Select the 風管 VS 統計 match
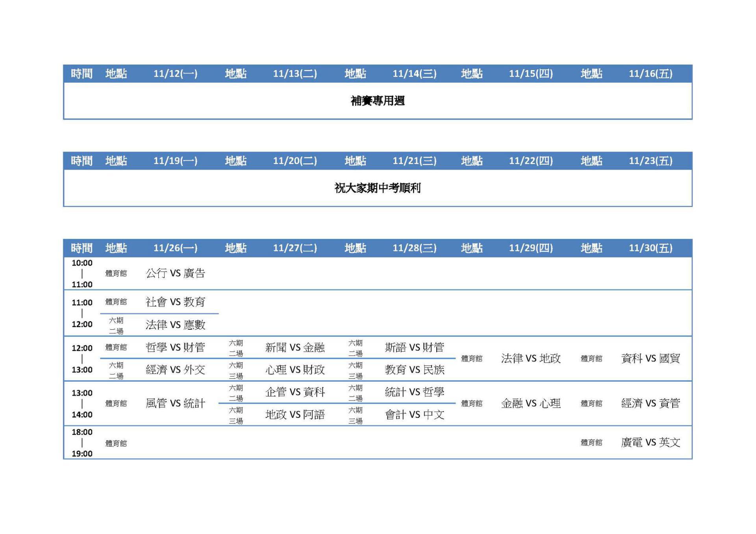Image resolution: width=756 pixels, height=534 pixels. tap(175, 403)
